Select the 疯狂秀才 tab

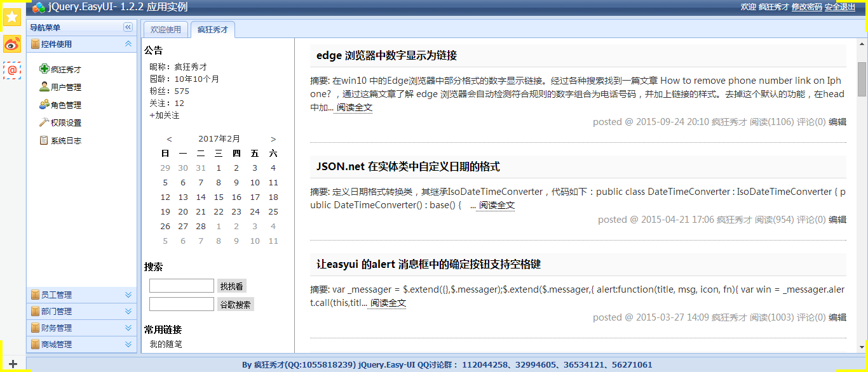click(x=212, y=30)
